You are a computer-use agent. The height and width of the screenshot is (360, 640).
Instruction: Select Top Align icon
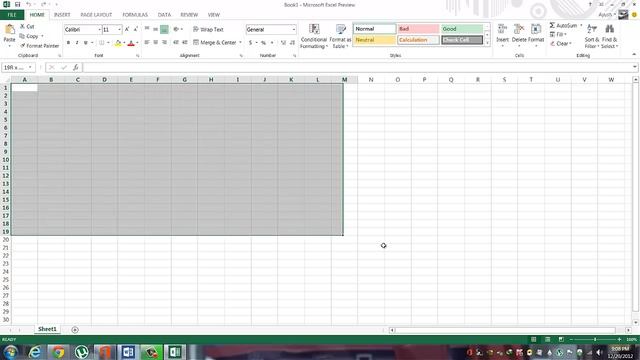[147, 29]
